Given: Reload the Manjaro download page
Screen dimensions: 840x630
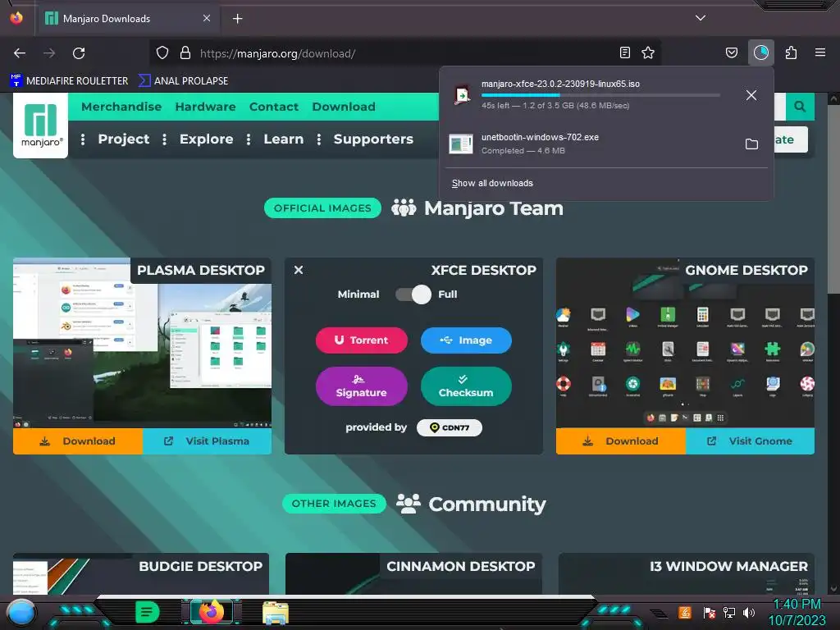Looking at the screenshot, I should (79, 53).
